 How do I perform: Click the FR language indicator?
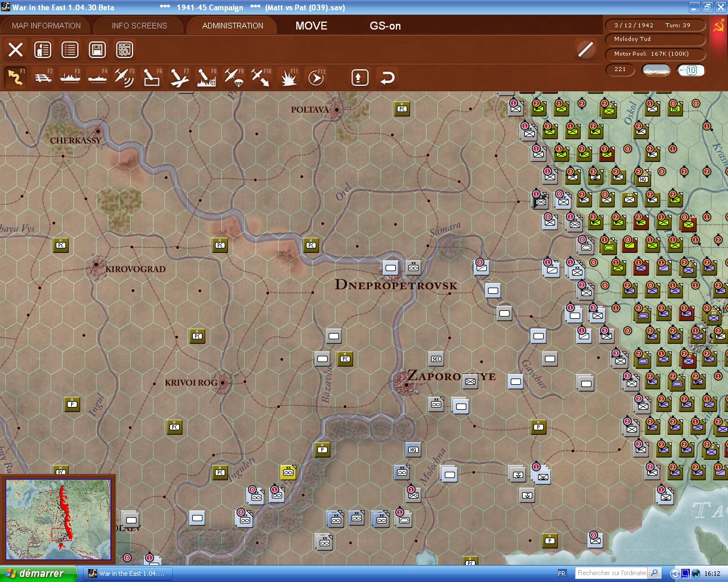[562, 573]
